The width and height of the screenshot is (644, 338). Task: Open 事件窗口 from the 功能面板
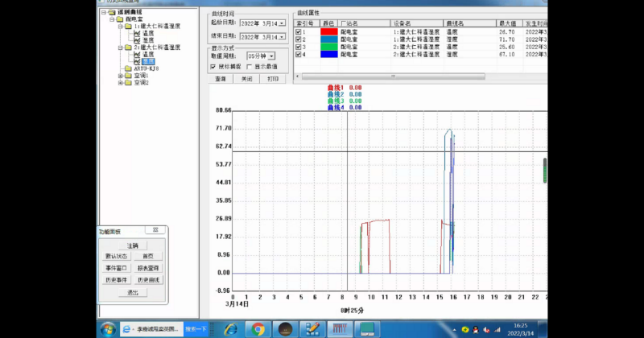[x=116, y=268]
